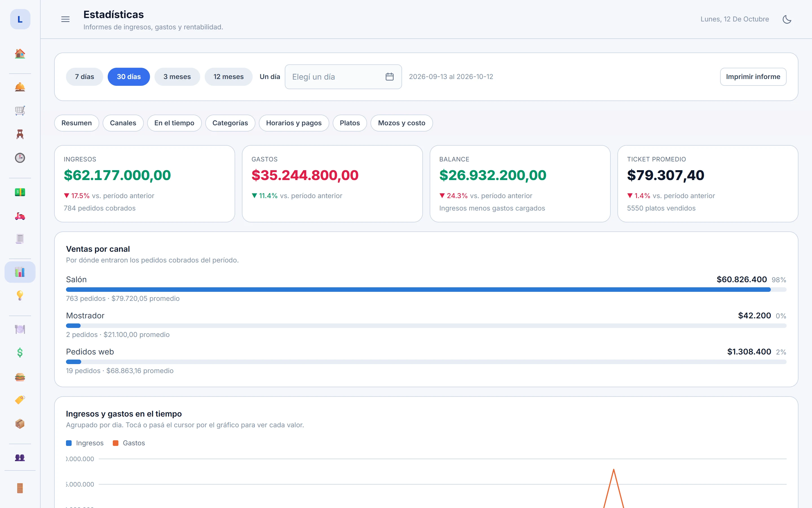Toggle the sidebar with hamburger menu icon

coord(65,19)
